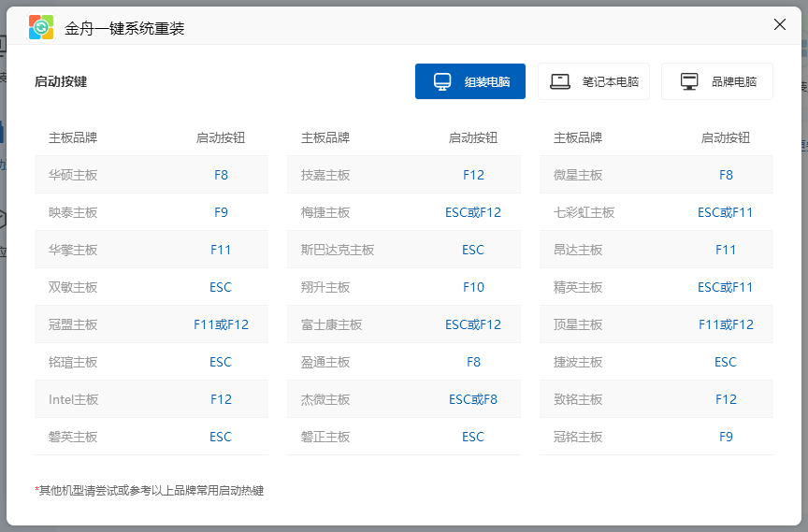Click the F10 hotkey for 翔升主板
808x532 pixels.
coord(473,287)
